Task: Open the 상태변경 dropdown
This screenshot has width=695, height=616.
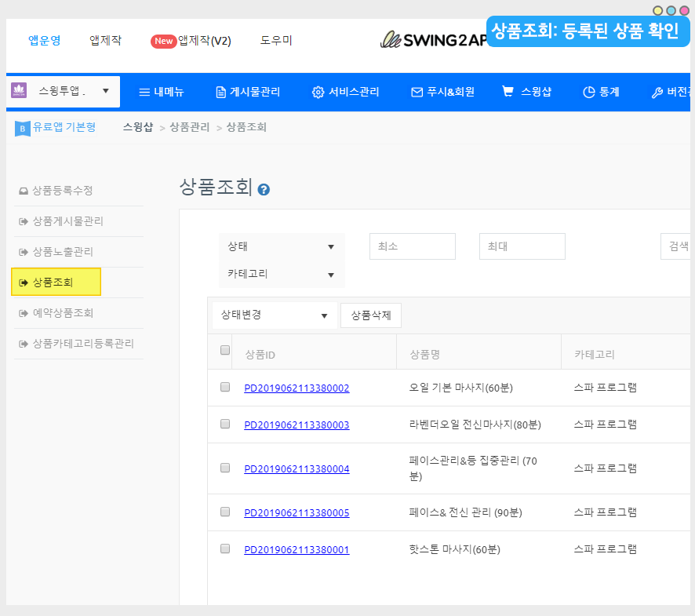Action: click(x=275, y=315)
